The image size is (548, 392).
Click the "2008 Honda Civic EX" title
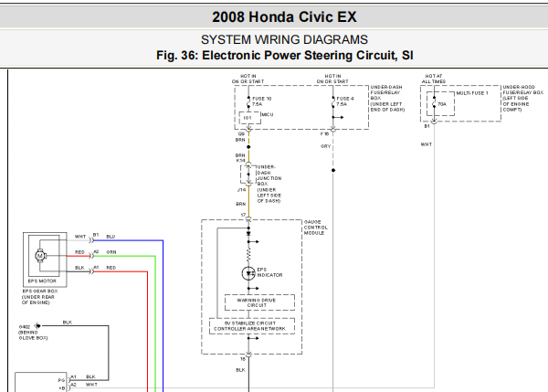tap(284, 16)
